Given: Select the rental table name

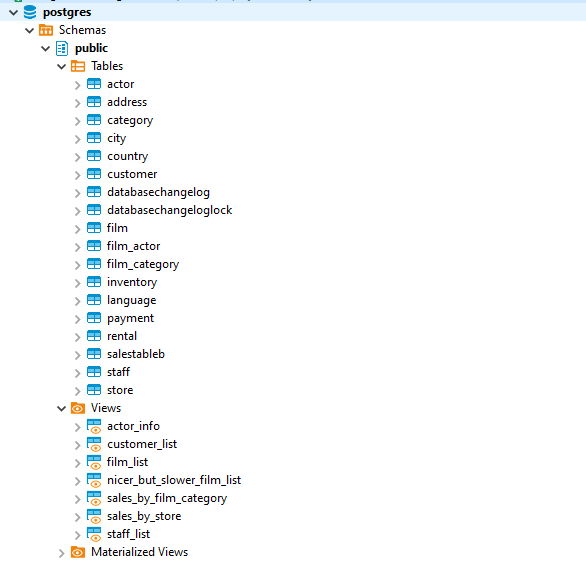Looking at the screenshot, I should [122, 336].
